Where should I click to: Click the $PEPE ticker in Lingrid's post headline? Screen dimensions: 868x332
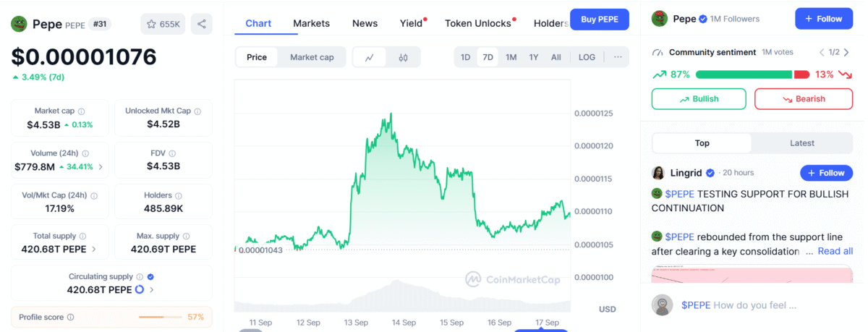(679, 194)
